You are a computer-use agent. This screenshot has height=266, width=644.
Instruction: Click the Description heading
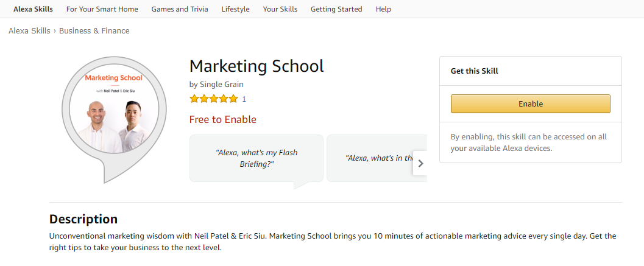point(83,219)
